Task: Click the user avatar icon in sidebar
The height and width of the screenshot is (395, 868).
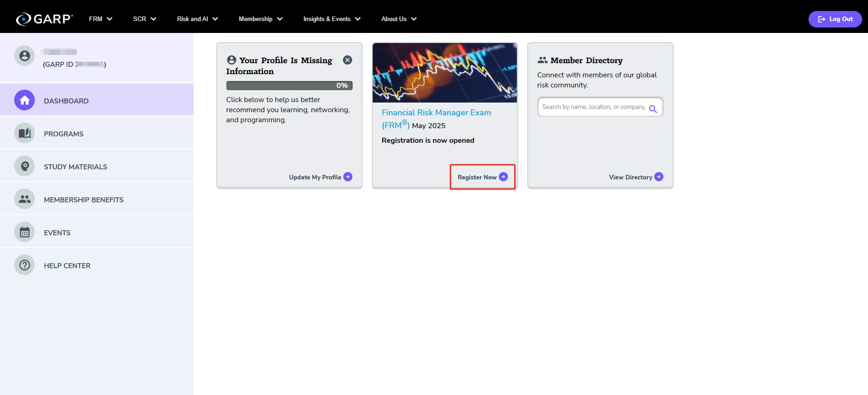Action: pyautogui.click(x=25, y=56)
